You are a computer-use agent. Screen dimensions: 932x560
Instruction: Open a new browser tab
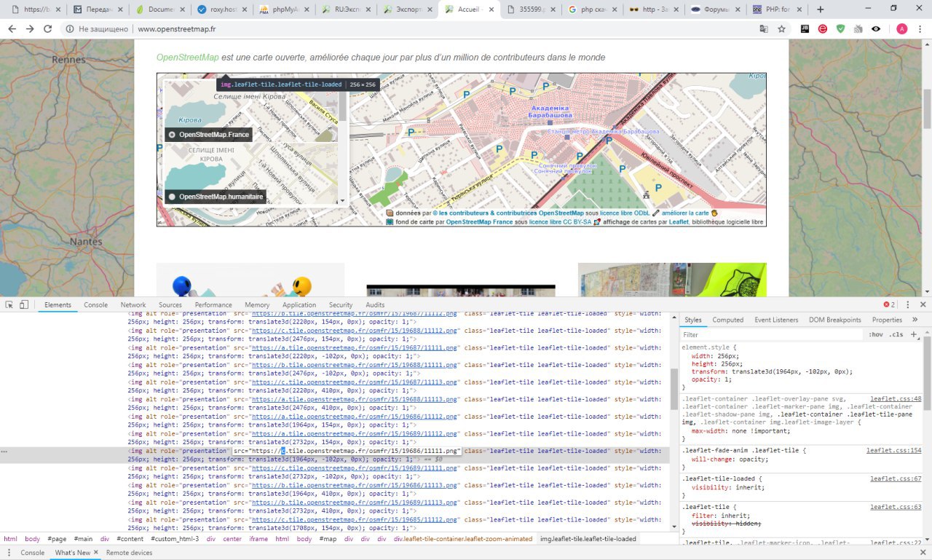pos(821,9)
